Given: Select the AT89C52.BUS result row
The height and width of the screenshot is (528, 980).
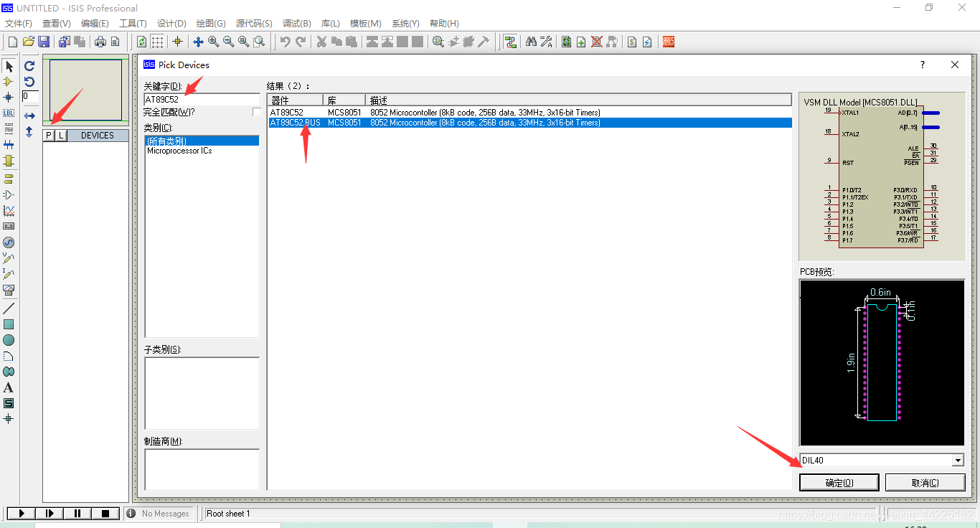Looking at the screenshot, I should pos(529,123).
